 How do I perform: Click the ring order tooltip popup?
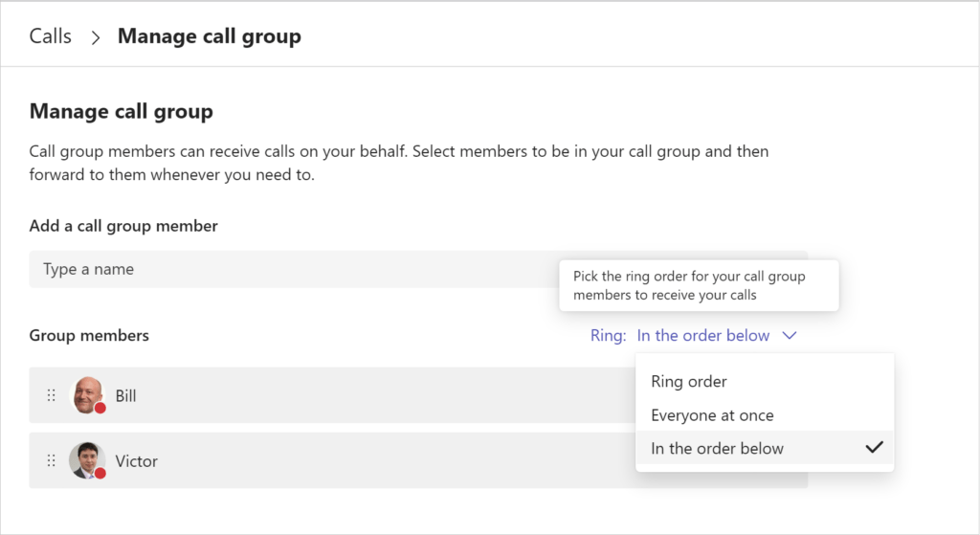699,285
